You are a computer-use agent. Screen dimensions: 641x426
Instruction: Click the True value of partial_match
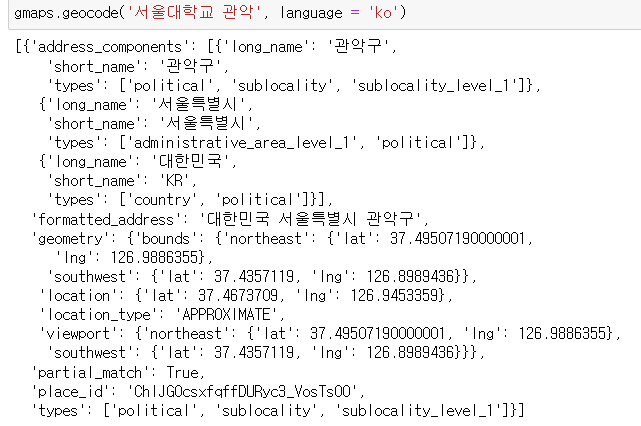(182, 372)
